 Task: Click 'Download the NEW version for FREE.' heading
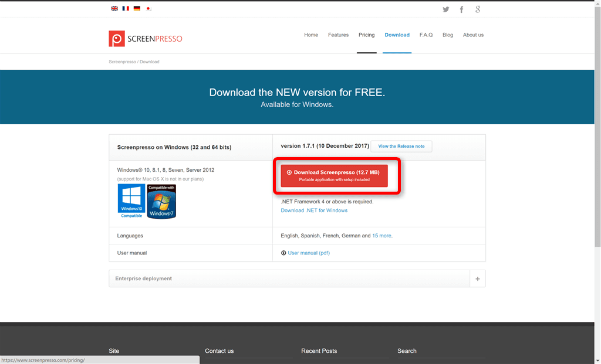(297, 92)
